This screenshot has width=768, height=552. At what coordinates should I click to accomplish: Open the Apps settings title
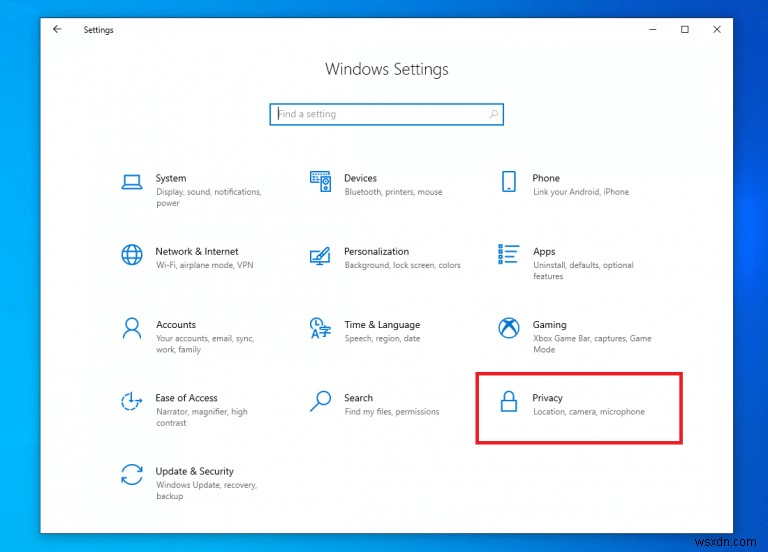click(x=544, y=252)
